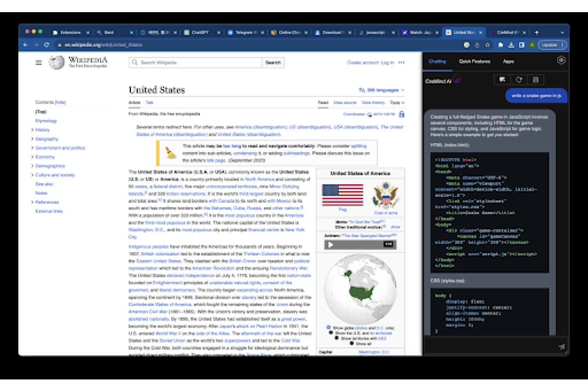Click the browser back arrow
The width and height of the screenshot is (588, 392).
click(25, 45)
